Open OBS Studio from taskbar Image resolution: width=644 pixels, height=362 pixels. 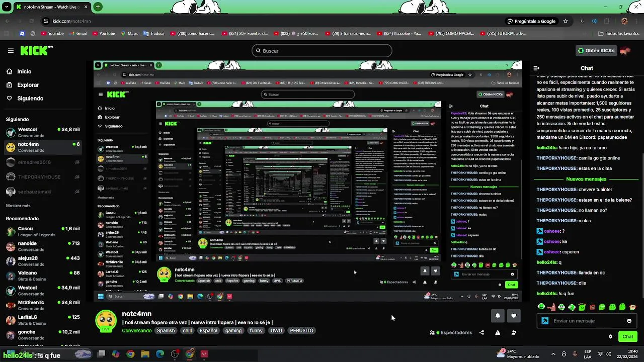click(x=175, y=354)
